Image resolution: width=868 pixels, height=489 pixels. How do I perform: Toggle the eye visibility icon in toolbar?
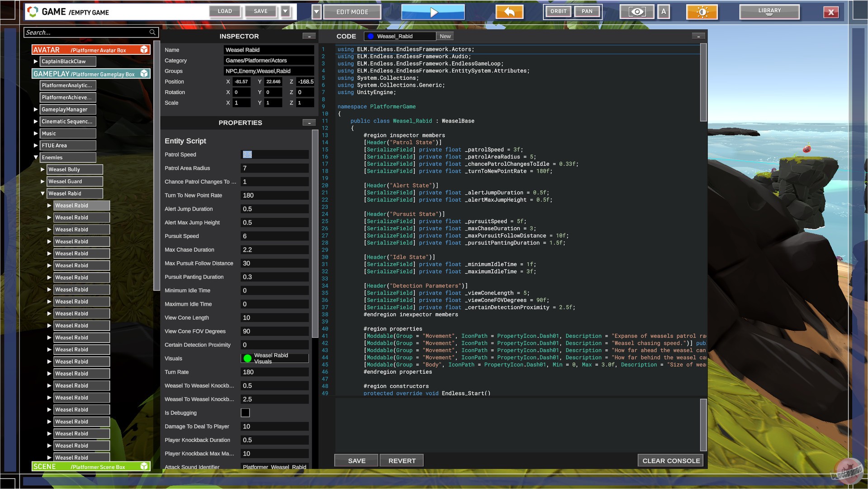click(636, 12)
